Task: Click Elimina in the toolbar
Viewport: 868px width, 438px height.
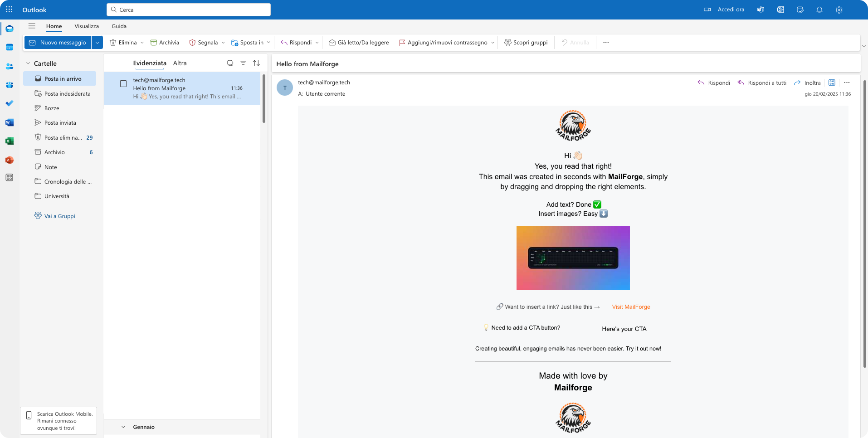Action: click(x=123, y=43)
